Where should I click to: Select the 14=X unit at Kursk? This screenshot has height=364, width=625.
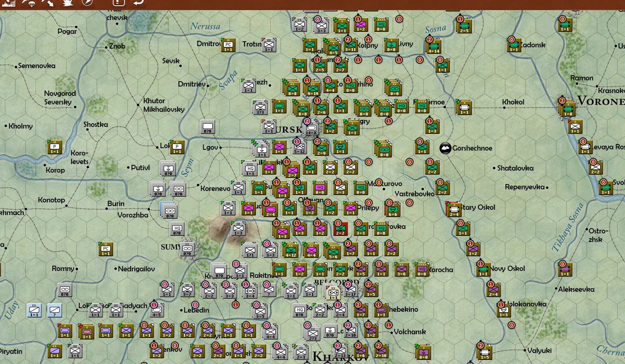pyautogui.click(x=311, y=128)
